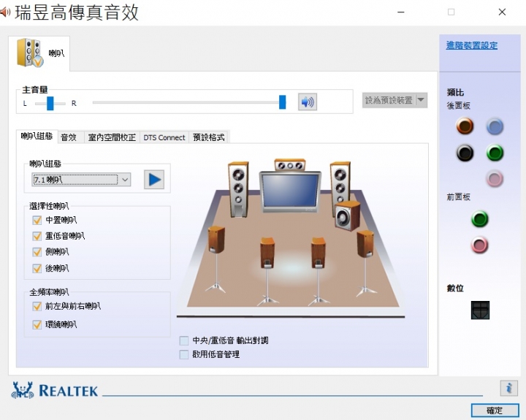Click the right side surround speaker
Image resolution: width=526 pixels, height=420 pixels.
[365, 263]
